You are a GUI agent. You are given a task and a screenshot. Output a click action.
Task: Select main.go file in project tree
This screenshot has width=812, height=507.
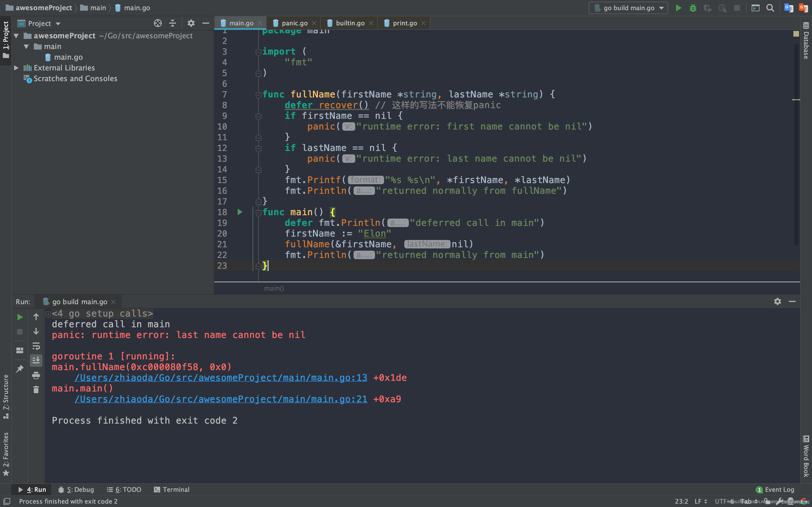tap(68, 57)
